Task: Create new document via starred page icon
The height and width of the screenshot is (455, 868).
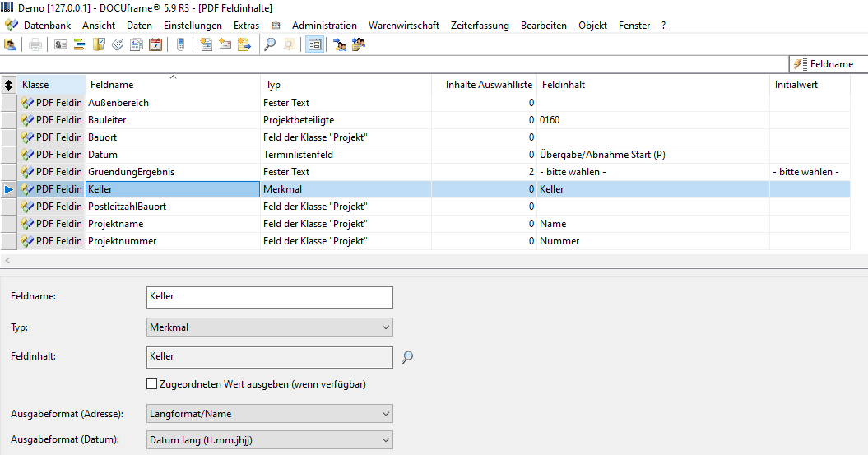Action: pos(206,44)
